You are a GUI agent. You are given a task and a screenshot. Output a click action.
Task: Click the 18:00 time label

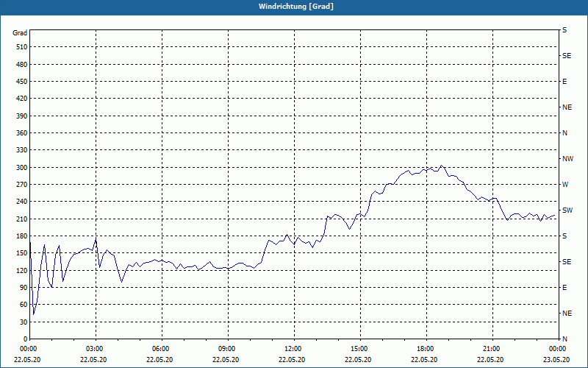tap(425, 349)
